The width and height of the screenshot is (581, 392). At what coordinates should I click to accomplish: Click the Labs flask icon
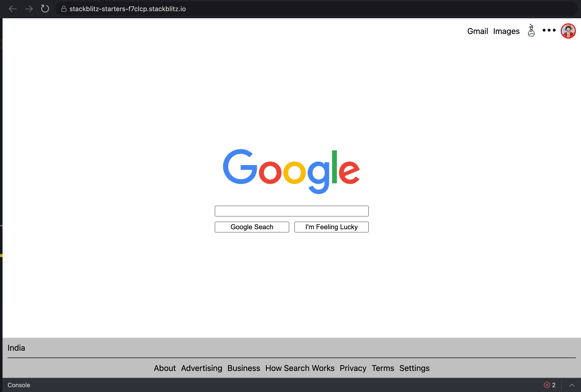point(531,30)
